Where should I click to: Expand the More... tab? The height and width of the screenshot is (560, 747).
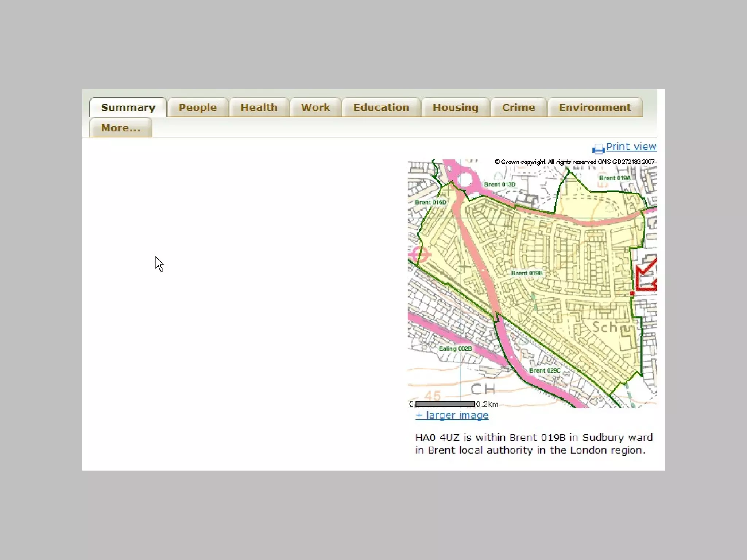[x=121, y=128]
